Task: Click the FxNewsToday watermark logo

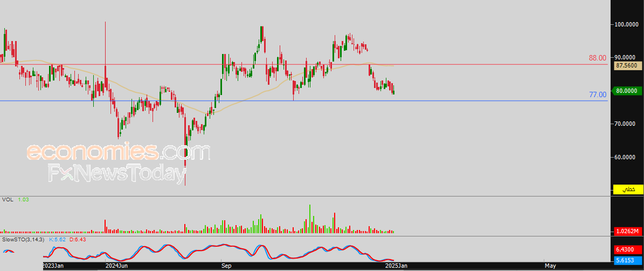Action: [x=117, y=173]
